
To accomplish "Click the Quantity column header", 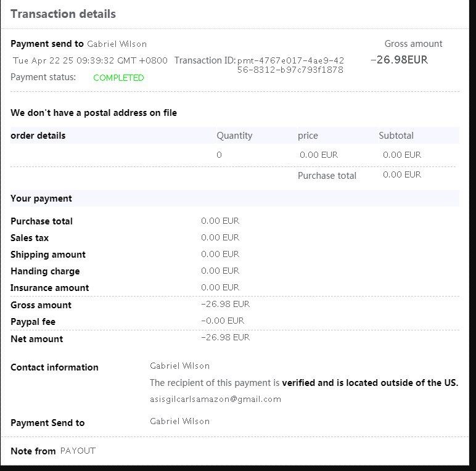I will point(234,136).
